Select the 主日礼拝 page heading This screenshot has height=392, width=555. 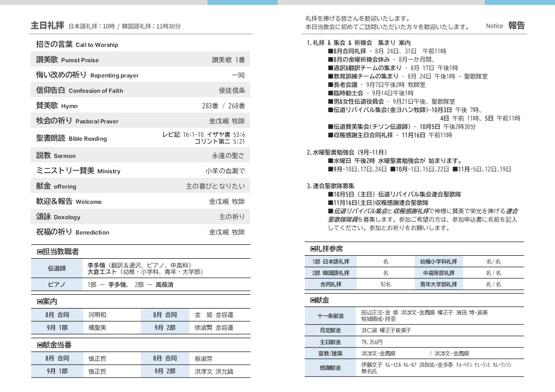[47, 26]
